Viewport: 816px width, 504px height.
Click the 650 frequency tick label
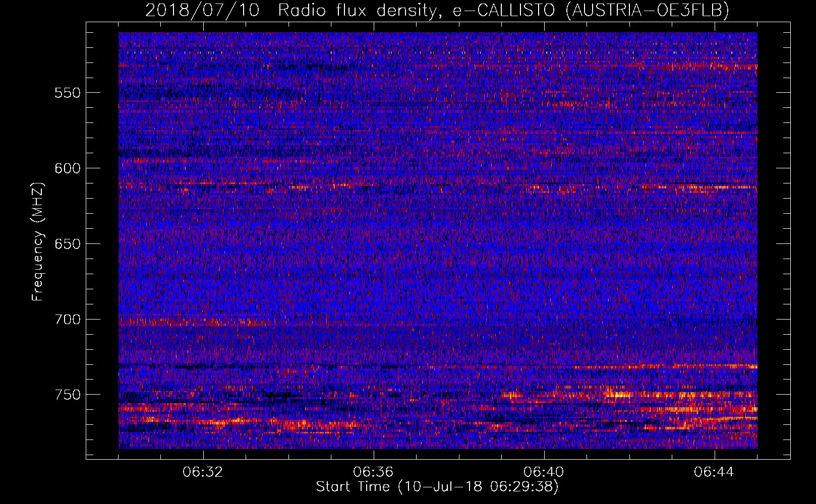[68, 244]
